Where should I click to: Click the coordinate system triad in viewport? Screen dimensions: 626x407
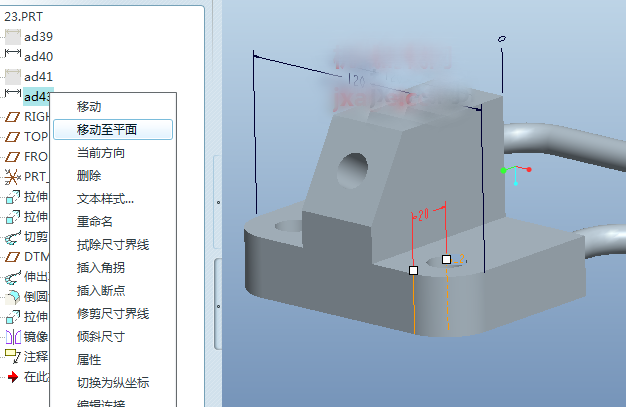[x=516, y=175]
